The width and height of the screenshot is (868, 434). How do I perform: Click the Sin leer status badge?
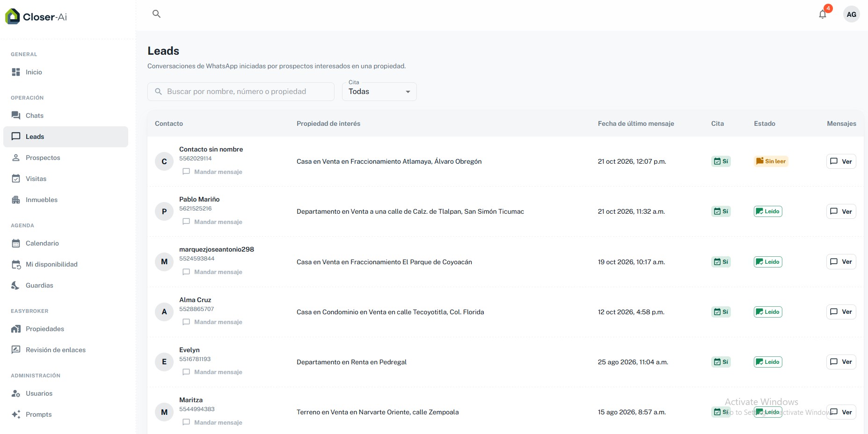[x=771, y=161]
